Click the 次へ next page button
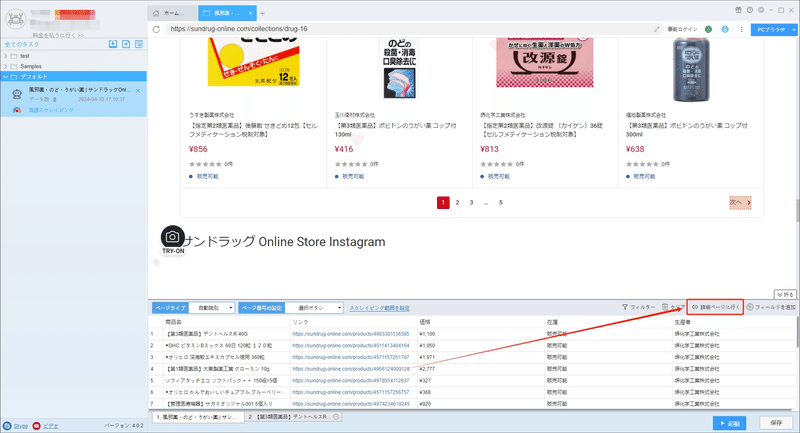The image size is (800, 433). pyautogui.click(x=740, y=202)
